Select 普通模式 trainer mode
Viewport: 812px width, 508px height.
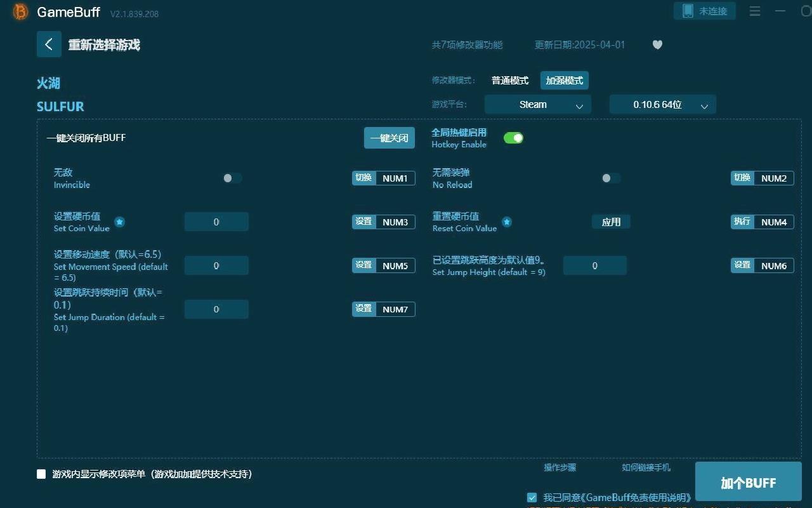tap(510, 81)
